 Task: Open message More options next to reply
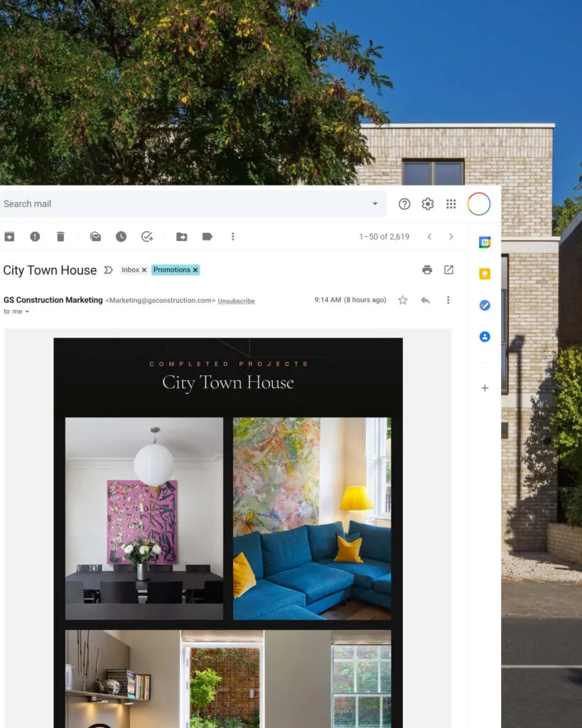coord(448,301)
